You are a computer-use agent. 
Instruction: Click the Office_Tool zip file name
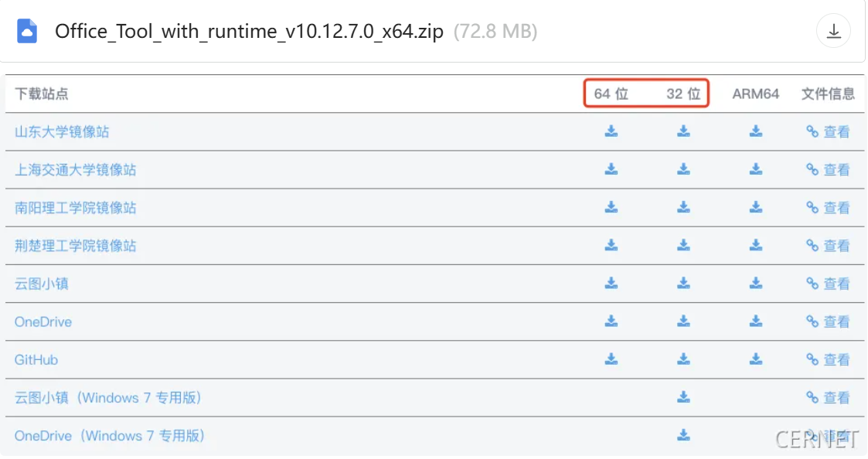(x=249, y=32)
